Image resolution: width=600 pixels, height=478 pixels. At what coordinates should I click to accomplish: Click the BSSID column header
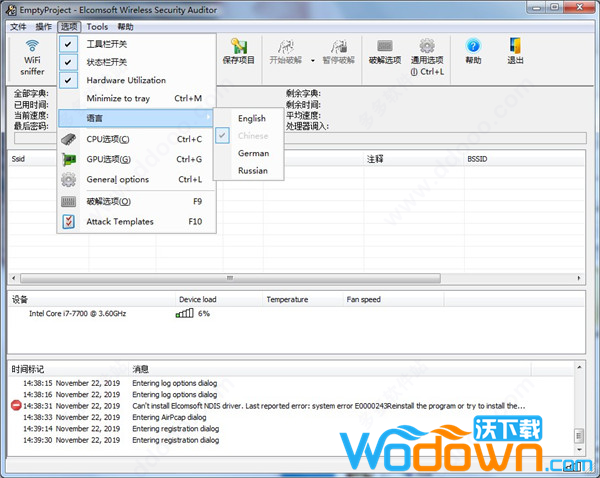click(x=523, y=159)
